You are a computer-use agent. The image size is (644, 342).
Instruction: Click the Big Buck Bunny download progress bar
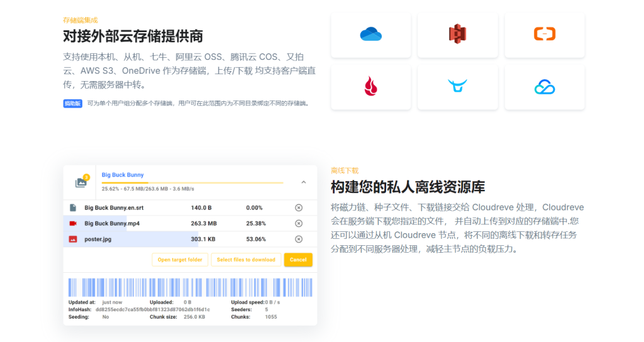pos(192,183)
